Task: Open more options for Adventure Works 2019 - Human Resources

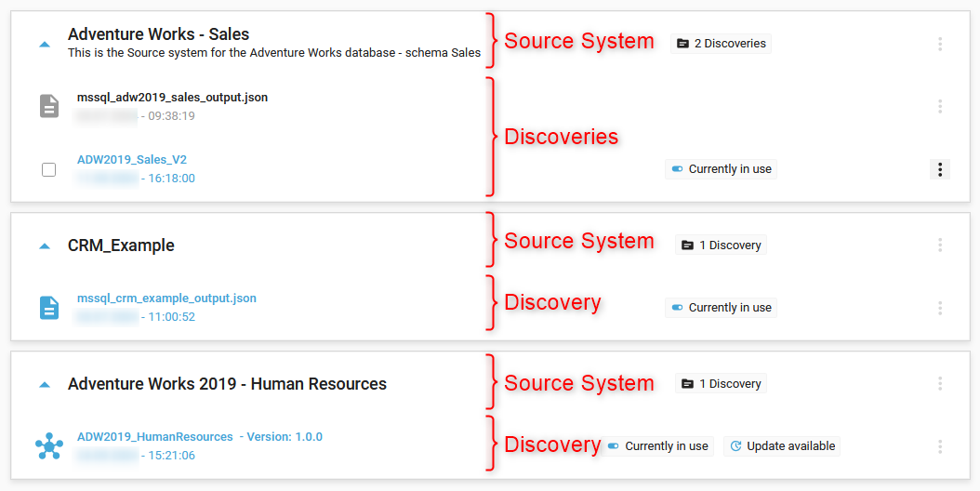Action: 940,383
